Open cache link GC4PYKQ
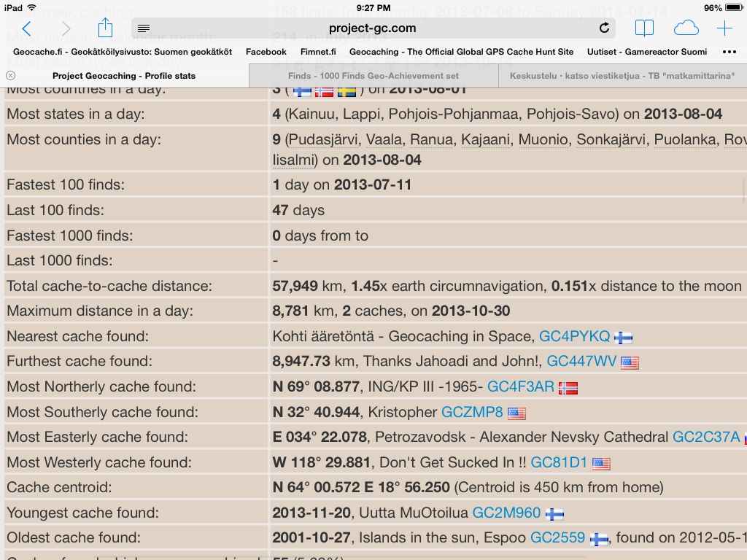This screenshot has width=747, height=560. [574, 336]
